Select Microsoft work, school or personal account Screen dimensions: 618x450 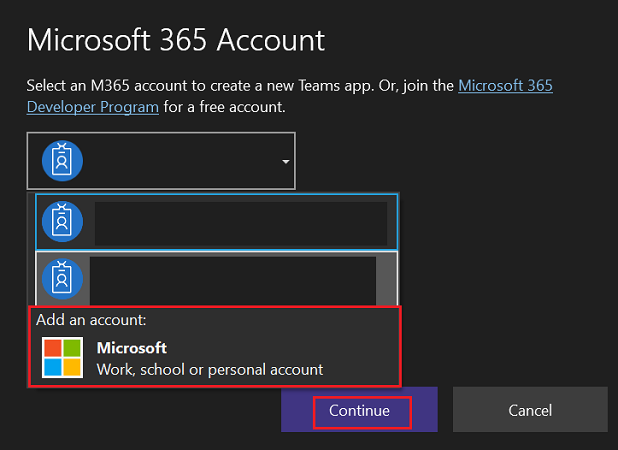click(x=215, y=358)
